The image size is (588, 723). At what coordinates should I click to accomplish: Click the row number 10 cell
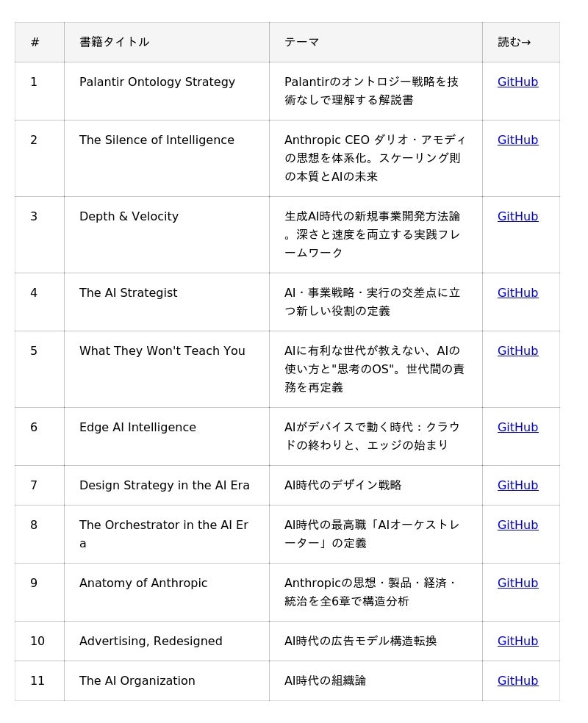click(37, 641)
